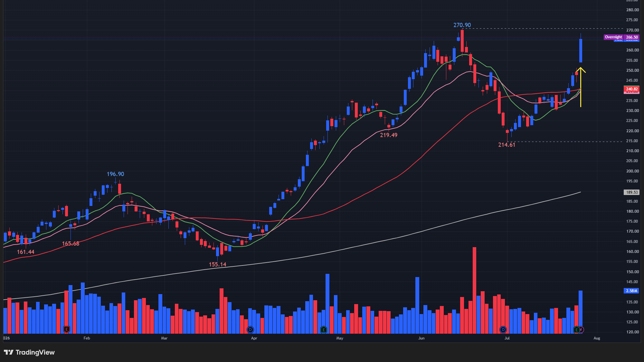Click the dividend D marker near Jul
The height and width of the screenshot is (362, 644).
point(503,330)
